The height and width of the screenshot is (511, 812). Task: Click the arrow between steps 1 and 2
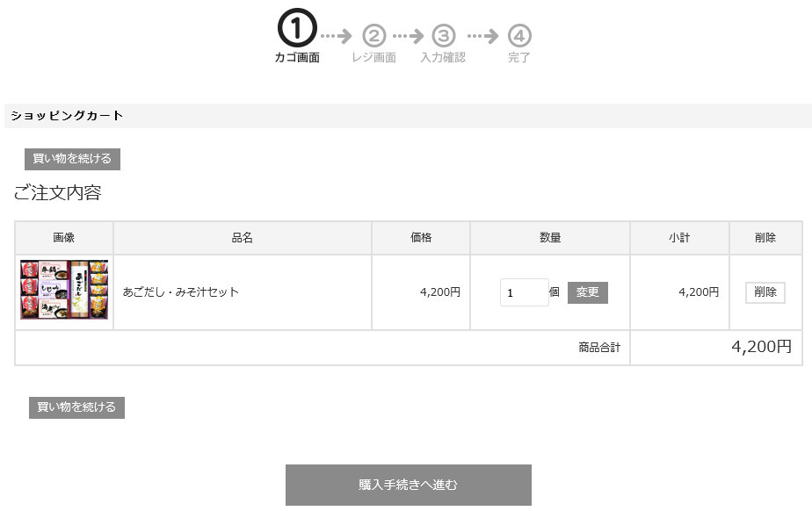click(x=336, y=36)
